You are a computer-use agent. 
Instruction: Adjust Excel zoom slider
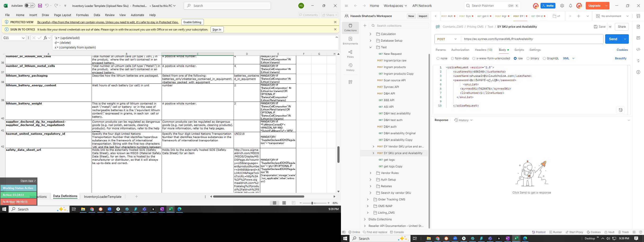pos(312,203)
